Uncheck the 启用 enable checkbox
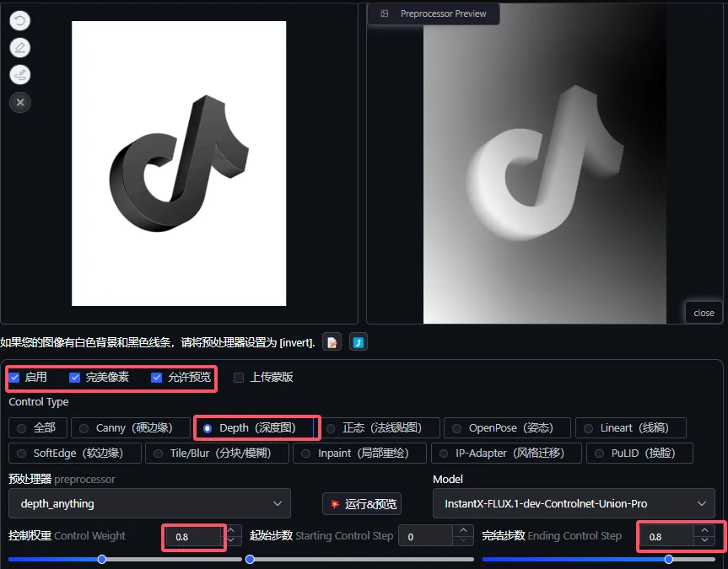This screenshot has width=728, height=569. click(14, 377)
